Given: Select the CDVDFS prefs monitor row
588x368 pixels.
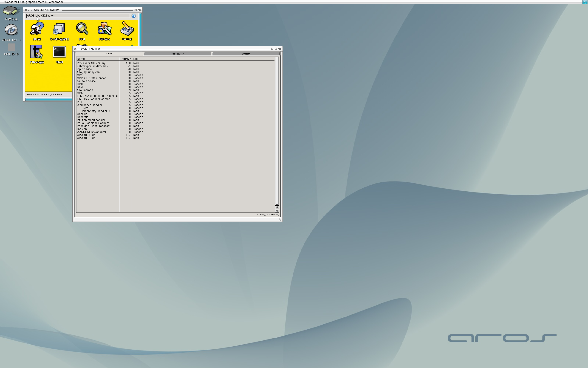Looking at the screenshot, I should point(175,78).
